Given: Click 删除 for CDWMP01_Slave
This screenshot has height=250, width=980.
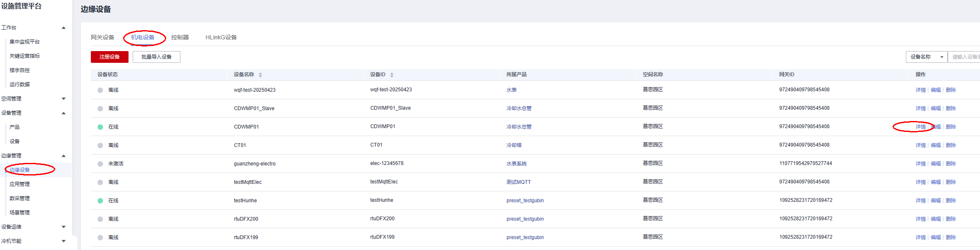Looking at the screenshot, I should 951,108.
